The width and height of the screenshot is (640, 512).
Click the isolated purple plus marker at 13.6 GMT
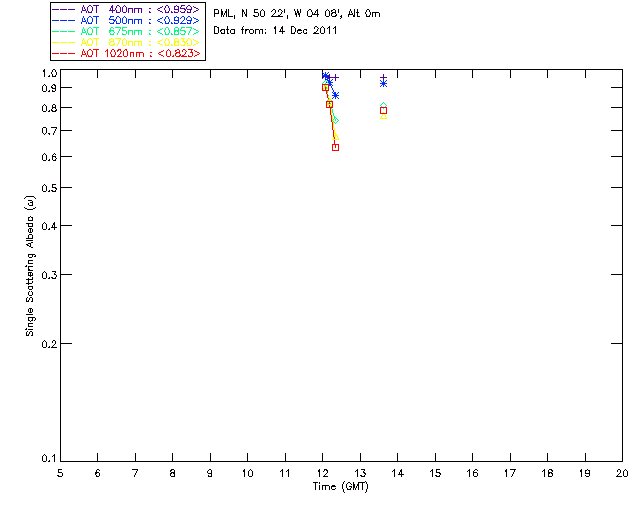point(383,78)
